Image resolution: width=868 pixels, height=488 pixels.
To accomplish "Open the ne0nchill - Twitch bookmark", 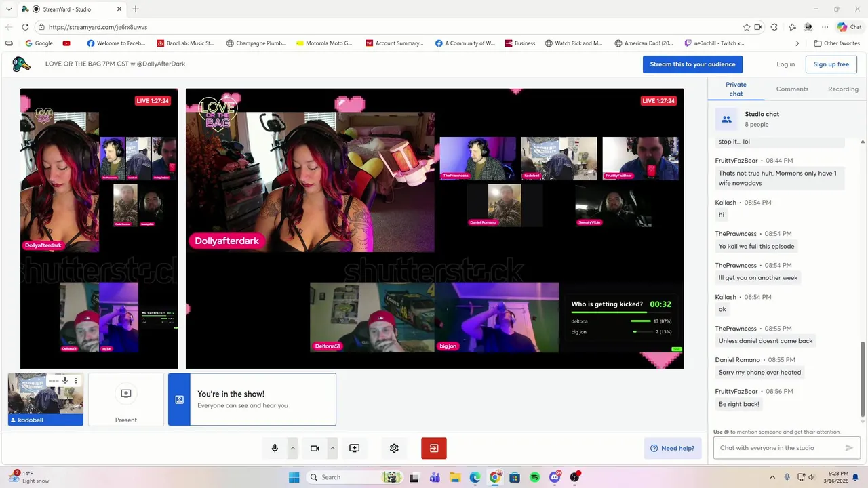I will pos(715,43).
